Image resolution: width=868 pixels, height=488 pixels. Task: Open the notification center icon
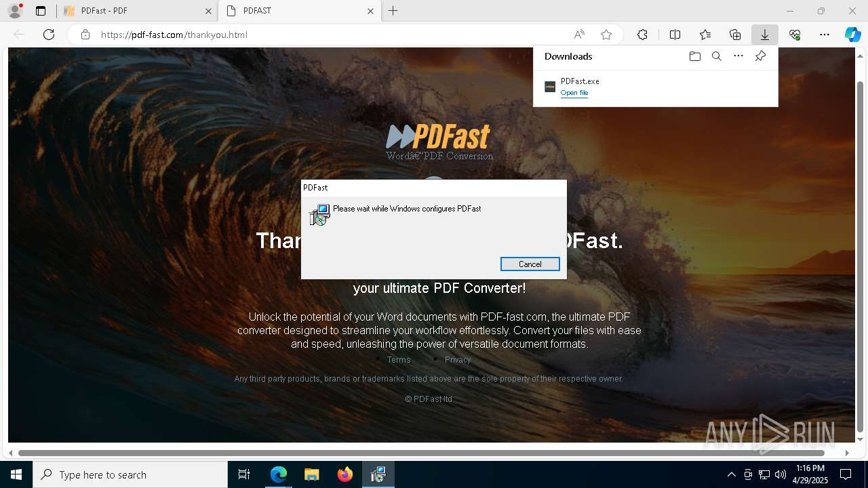846,474
